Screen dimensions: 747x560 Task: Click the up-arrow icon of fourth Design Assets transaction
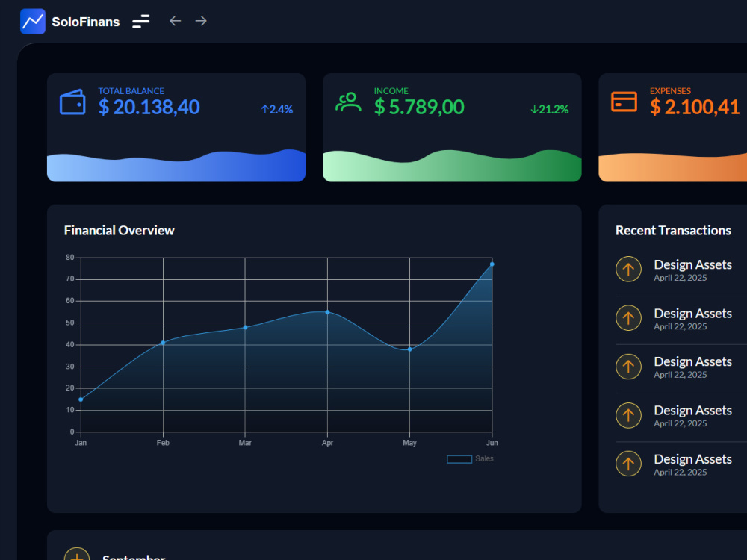pos(628,415)
